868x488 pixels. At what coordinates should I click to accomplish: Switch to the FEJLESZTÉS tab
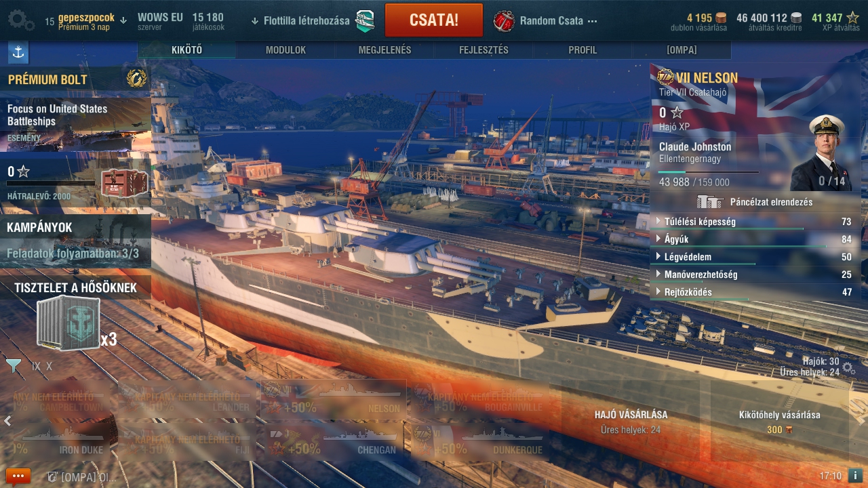pyautogui.click(x=484, y=50)
